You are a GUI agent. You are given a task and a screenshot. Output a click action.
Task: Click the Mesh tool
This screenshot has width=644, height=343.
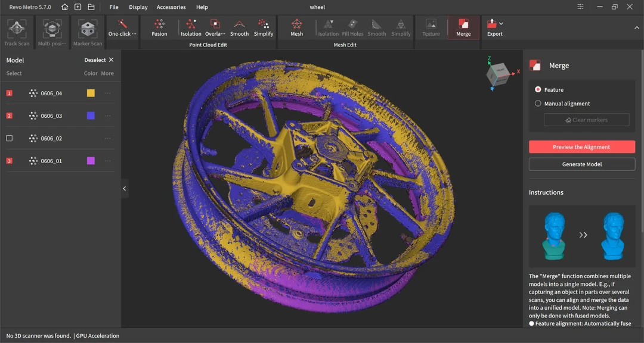coord(296,28)
